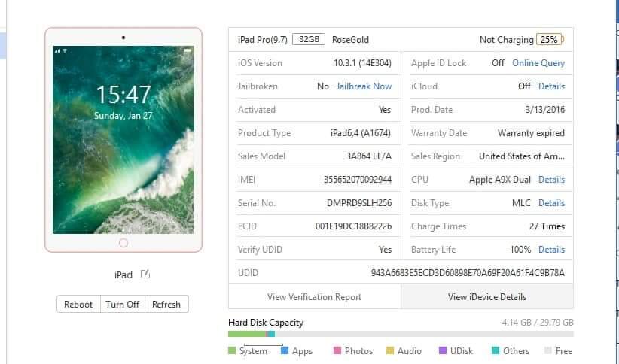Image resolution: width=619 pixels, height=364 pixels.
Task: Click the iPad lock screen preview image
Action: (123, 139)
